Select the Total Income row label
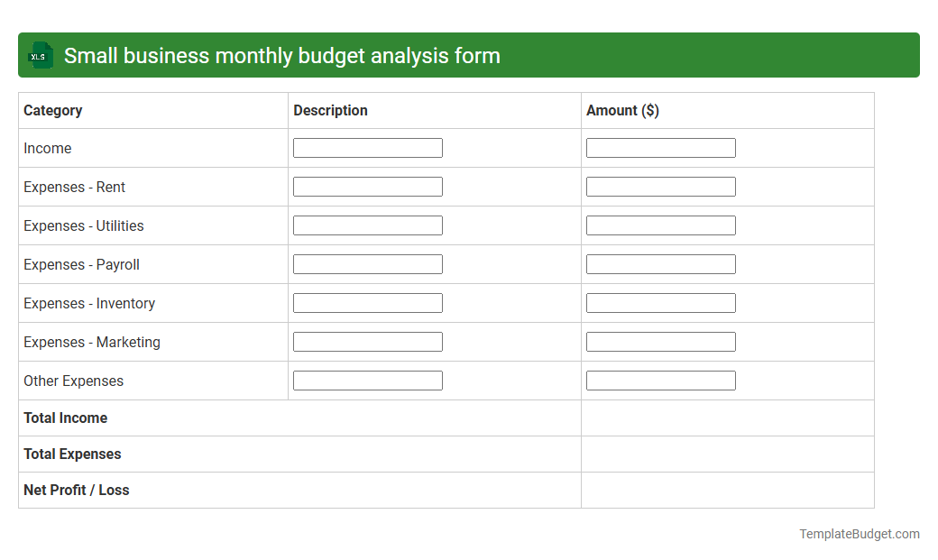The width and height of the screenshot is (938, 560). [x=65, y=418]
